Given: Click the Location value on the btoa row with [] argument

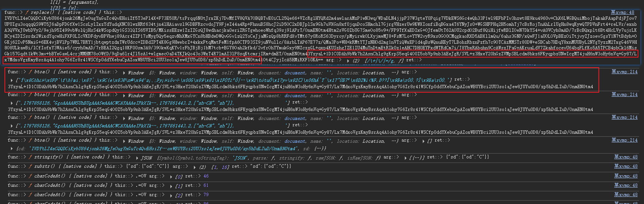Looking at the screenshot, I should click(x=373, y=141).
